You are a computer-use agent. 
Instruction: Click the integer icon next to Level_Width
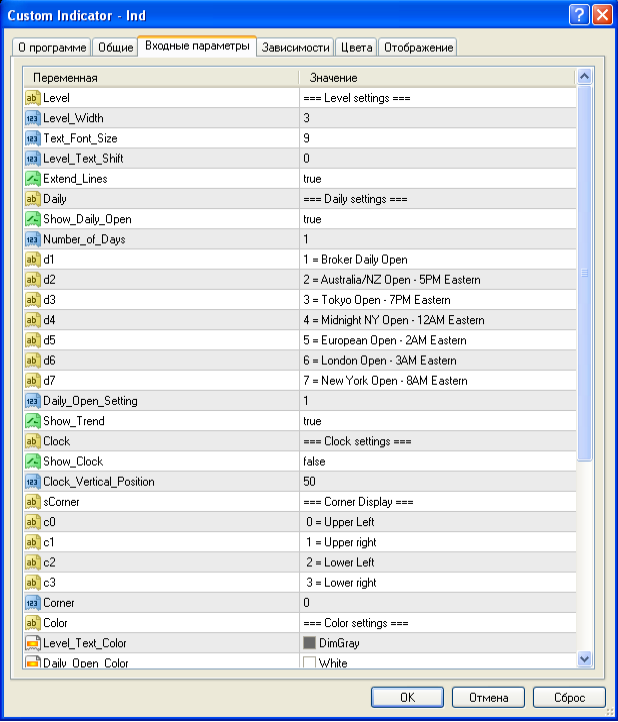(32, 118)
